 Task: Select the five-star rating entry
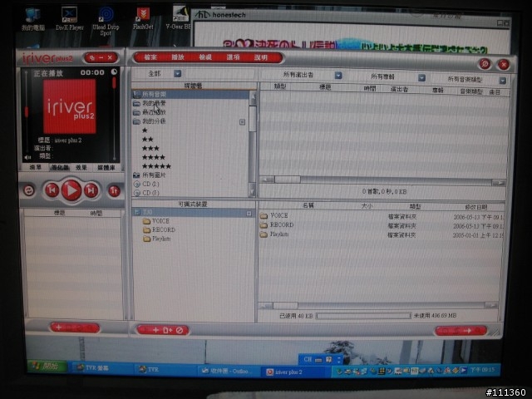156,166
